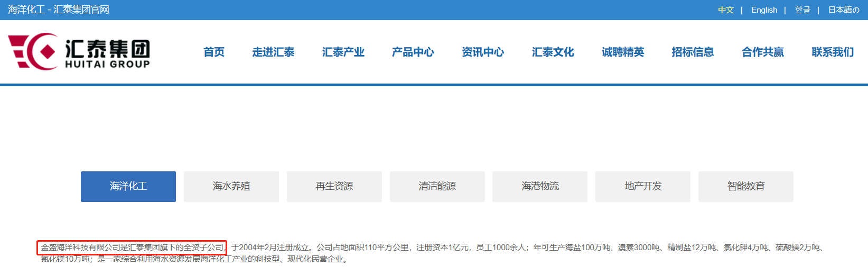Click text 于2004年2月注册成立
This screenshot has height=275, width=868.
pyautogui.click(x=270, y=247)
